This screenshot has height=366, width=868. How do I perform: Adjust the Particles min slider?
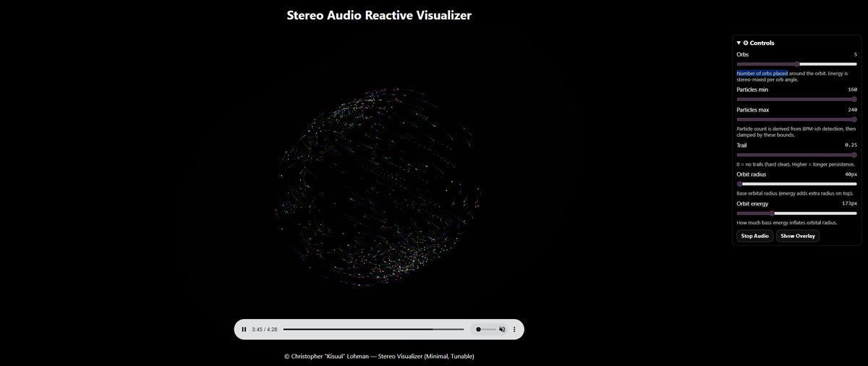(x=796, y=99)
